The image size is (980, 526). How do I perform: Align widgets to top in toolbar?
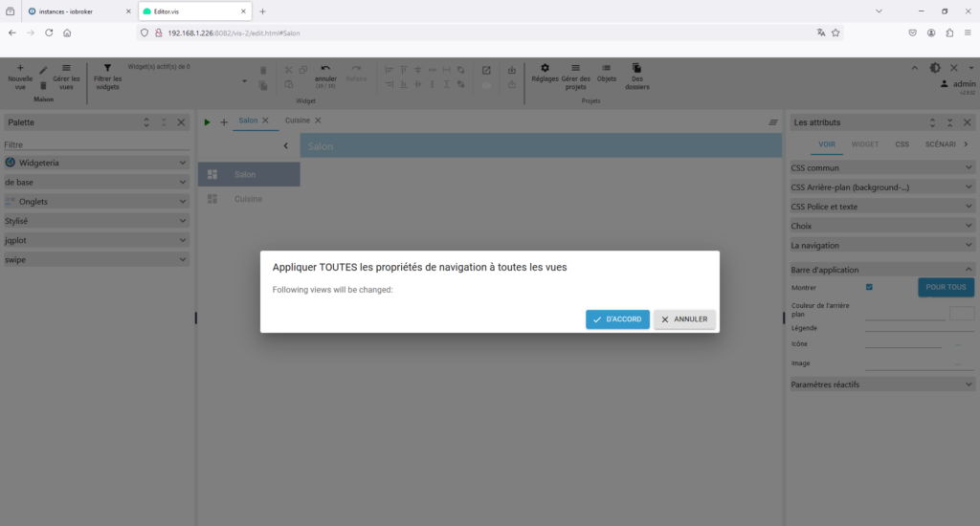403,70
